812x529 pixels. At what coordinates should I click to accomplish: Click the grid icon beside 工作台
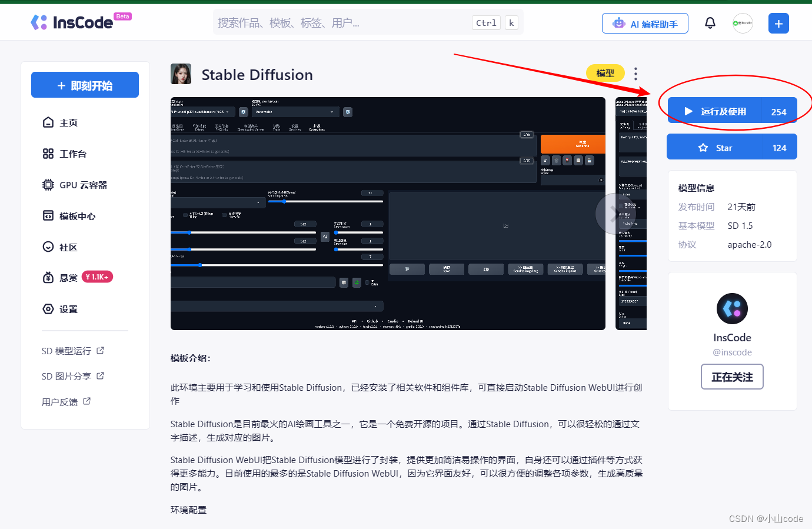[48, 154]
